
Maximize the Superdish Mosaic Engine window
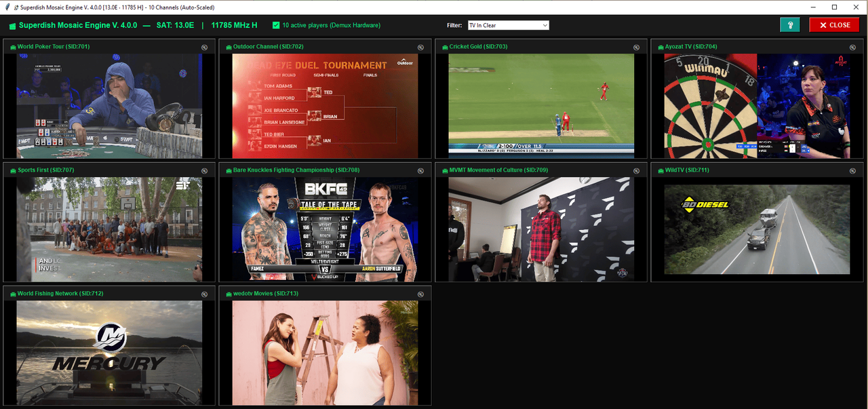[x=835, y=7]
